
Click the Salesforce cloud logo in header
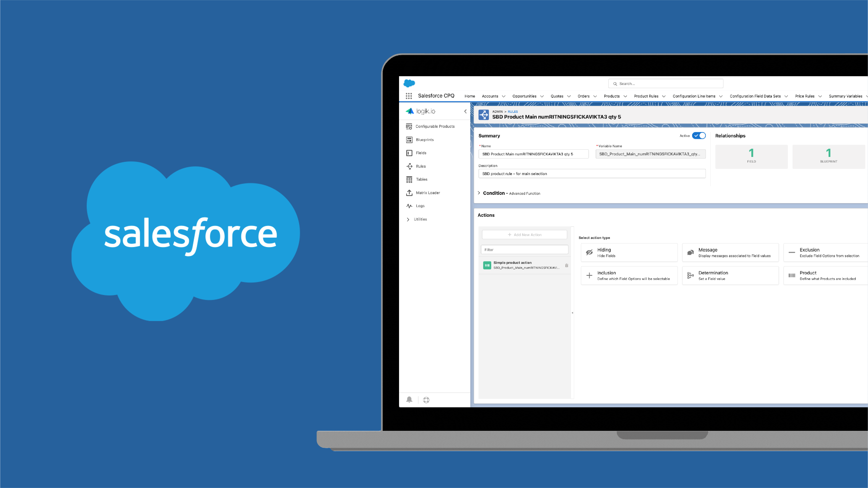(x=409, y=83)
